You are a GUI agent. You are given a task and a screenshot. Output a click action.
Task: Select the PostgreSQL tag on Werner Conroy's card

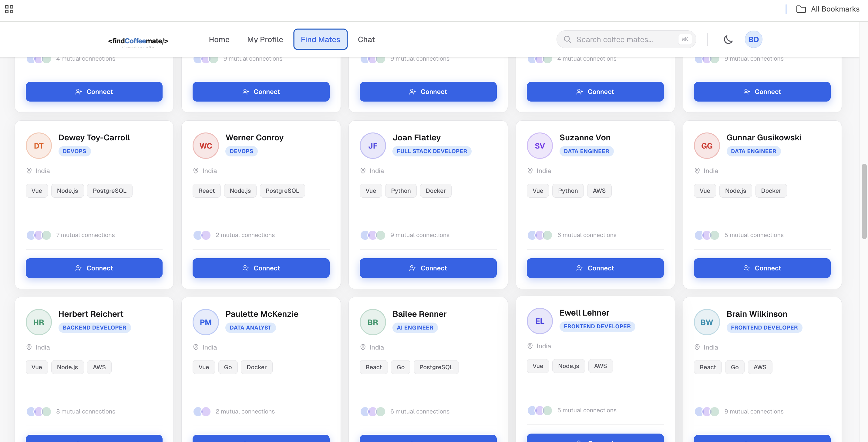pos(282,191)
